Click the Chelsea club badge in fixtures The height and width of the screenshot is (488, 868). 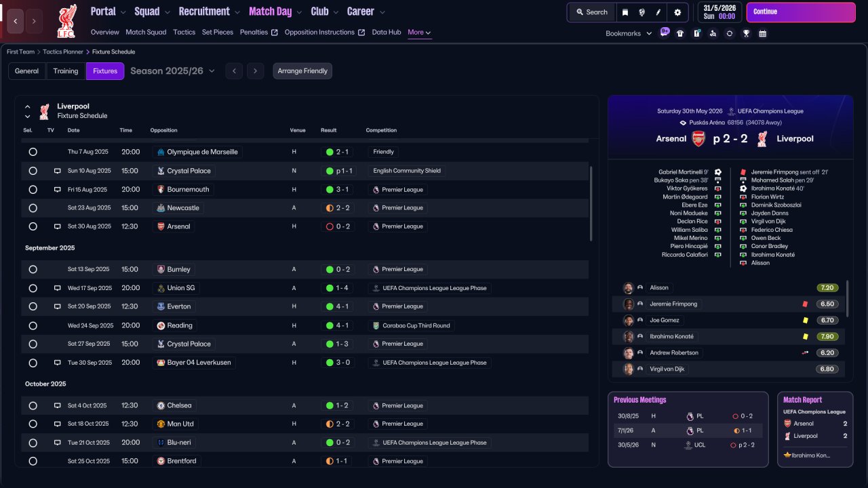(161, 405)
